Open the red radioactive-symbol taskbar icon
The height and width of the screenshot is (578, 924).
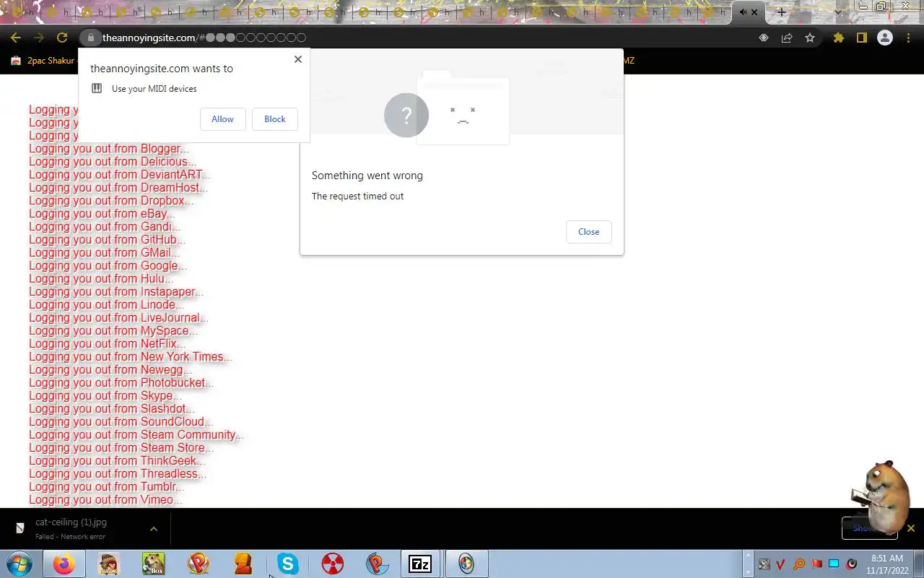click(x=333, y=564)
